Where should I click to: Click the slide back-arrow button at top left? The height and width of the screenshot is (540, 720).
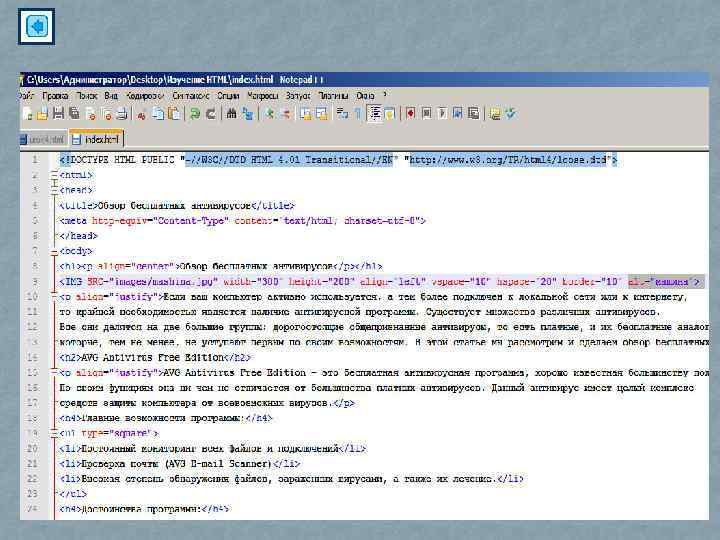36,27
